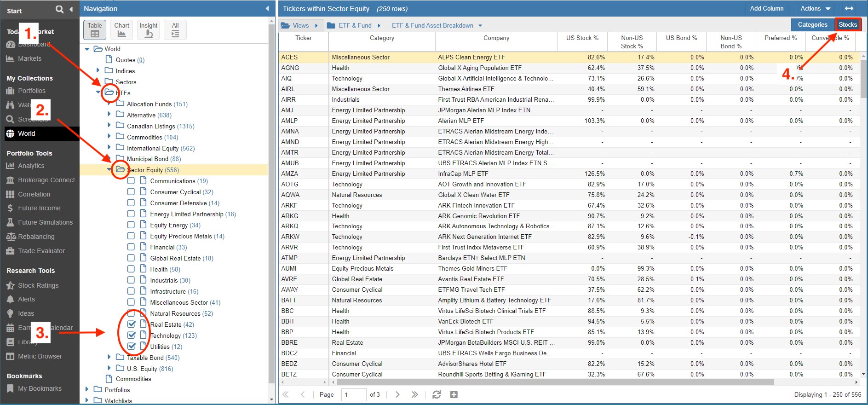Toggle the panel width arrows icon
This screenshot has height=405, width=868.
(x=849, y=8)
